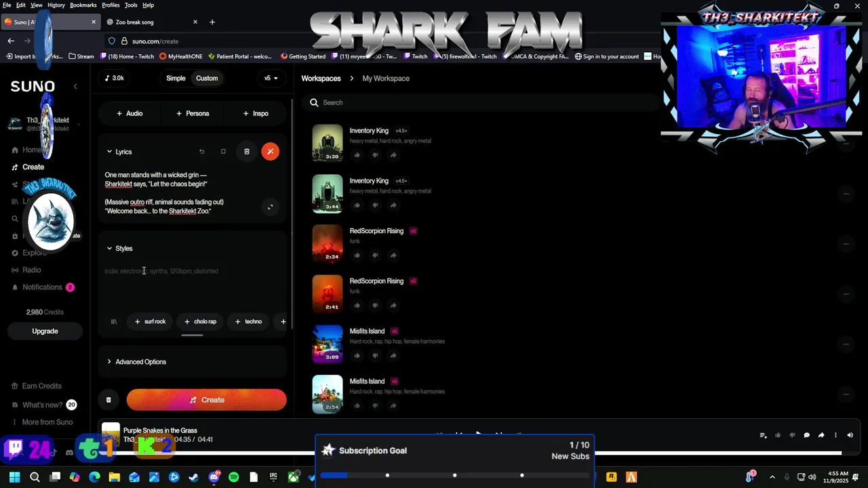Dislike the second Inventory King 3:44 track
Screen dimensions: 868x488
click(375, 205)
